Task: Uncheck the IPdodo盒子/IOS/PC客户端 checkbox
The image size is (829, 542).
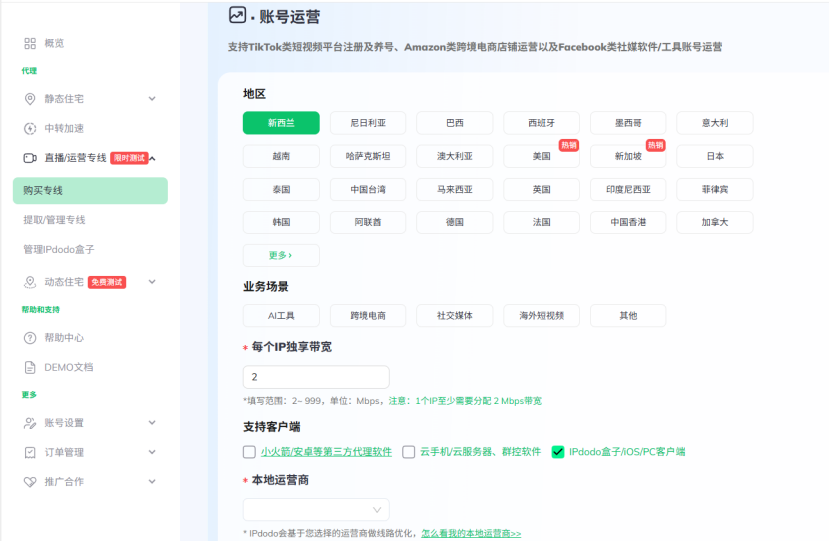Action: tap(558, 452)
